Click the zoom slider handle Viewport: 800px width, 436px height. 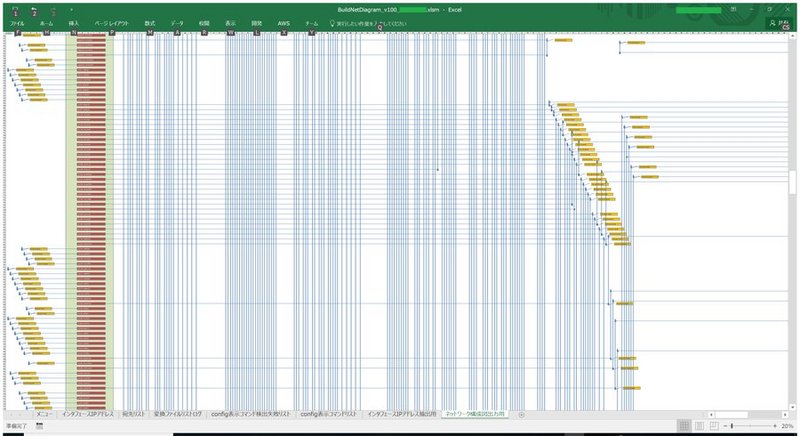pos(732,426)
